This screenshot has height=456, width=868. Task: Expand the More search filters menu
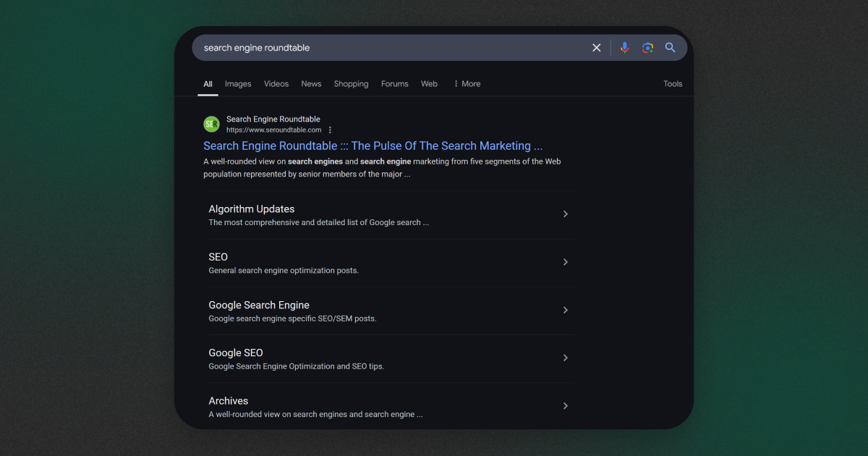click(x=467, y=84)
